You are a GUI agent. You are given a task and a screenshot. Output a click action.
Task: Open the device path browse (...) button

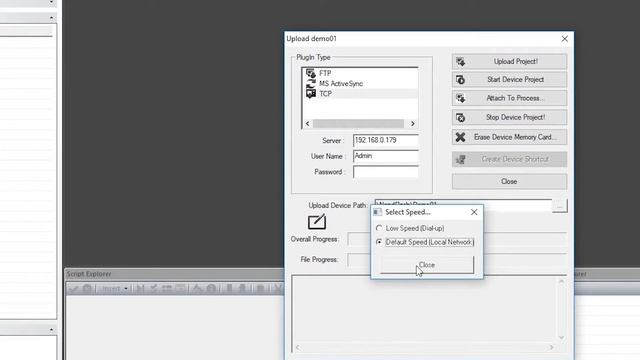[560, 206]
